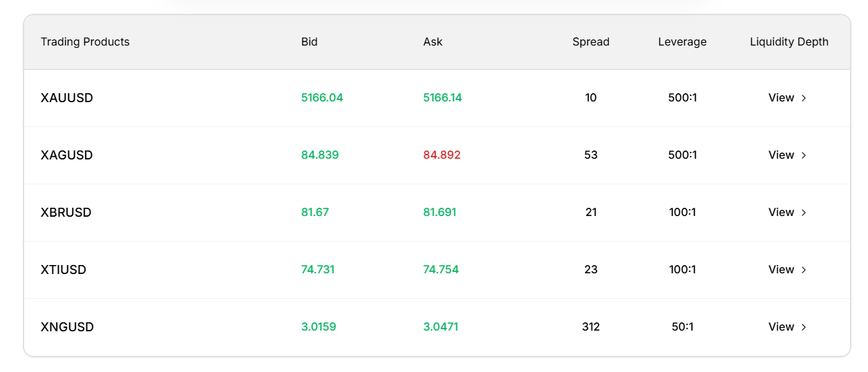Open the View link for XNGUSD liquidity depth
Viewport: 868px width, 372px height.
(781, 327)
